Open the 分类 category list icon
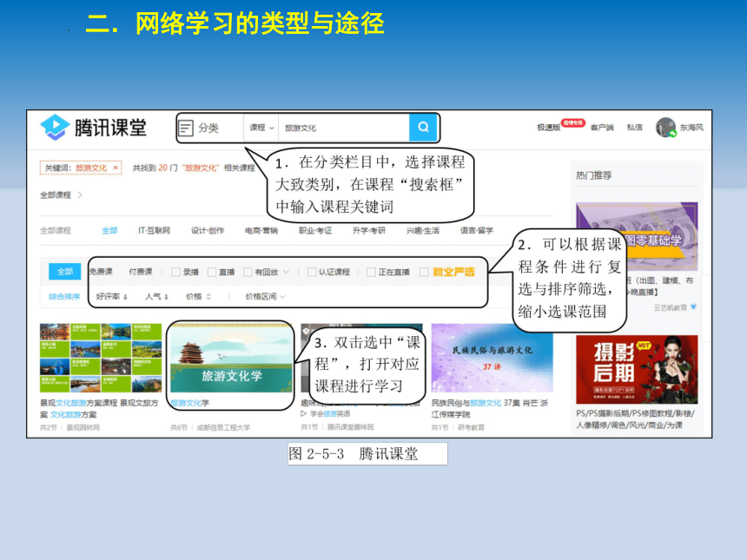The height and width of the screenshot is (560, 747). click(185, 128)
